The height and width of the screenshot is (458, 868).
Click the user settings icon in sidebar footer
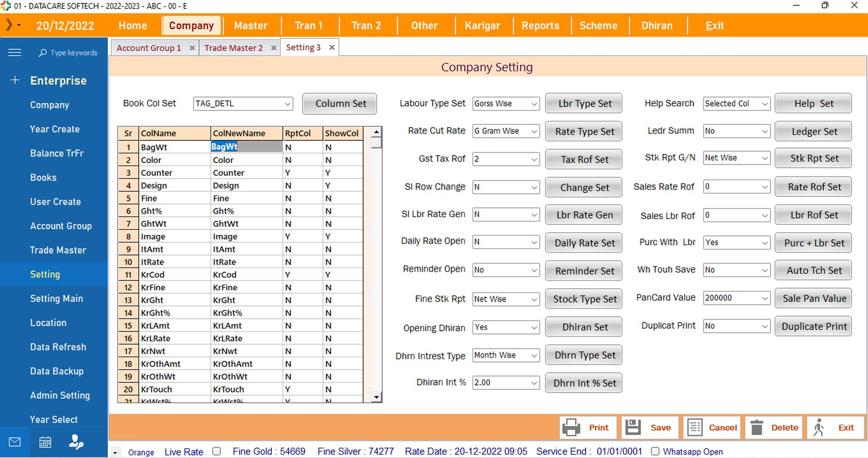coord(76,442)
